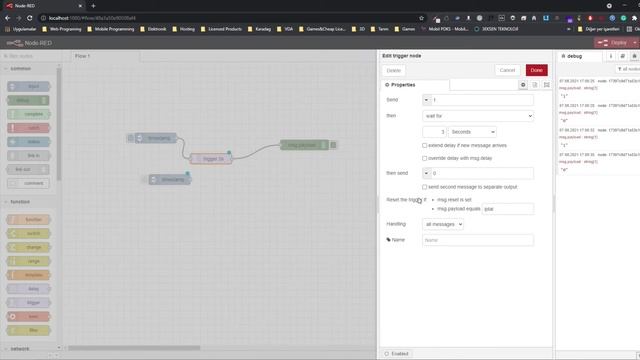Select the complete node in palette
This screenshot has height=360, width=640.
pyautogui.click(x=29, y=114)
